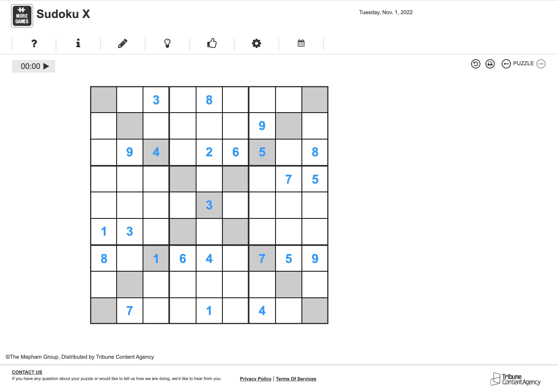Click the lightbulb hint icon
The height and width of the screenshot is (392, 558).
167,44
